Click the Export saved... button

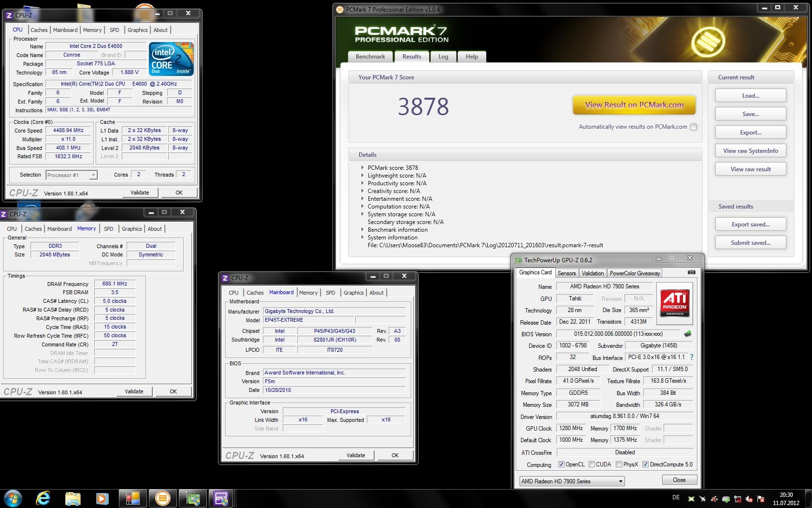click(x=751, y=224)
